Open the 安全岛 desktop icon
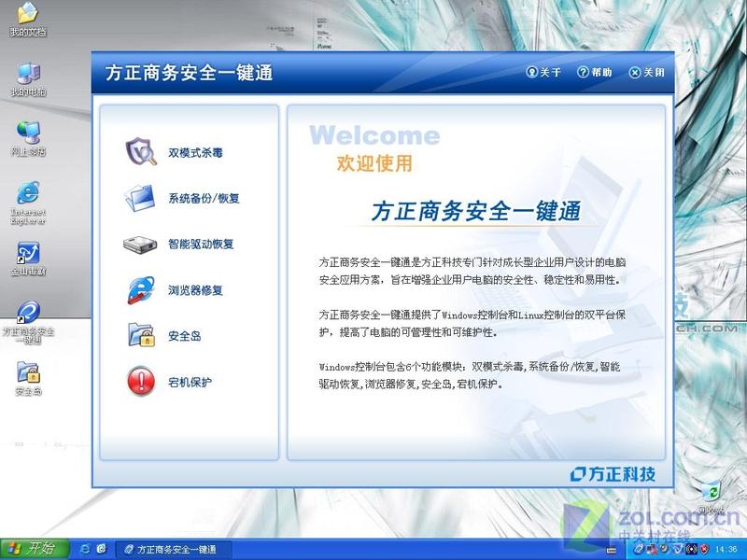Viewport: 747px width, 560px height. click(x=28, y=379)
